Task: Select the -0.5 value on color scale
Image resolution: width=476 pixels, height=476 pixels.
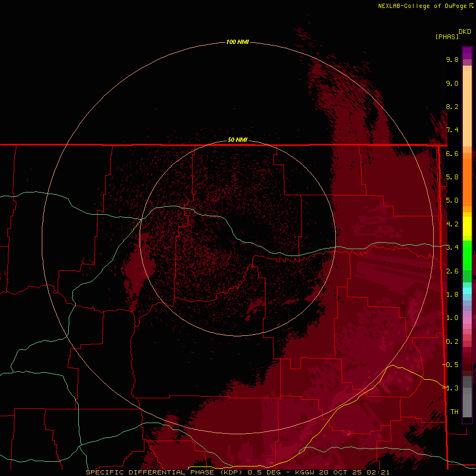Action: 450,364
